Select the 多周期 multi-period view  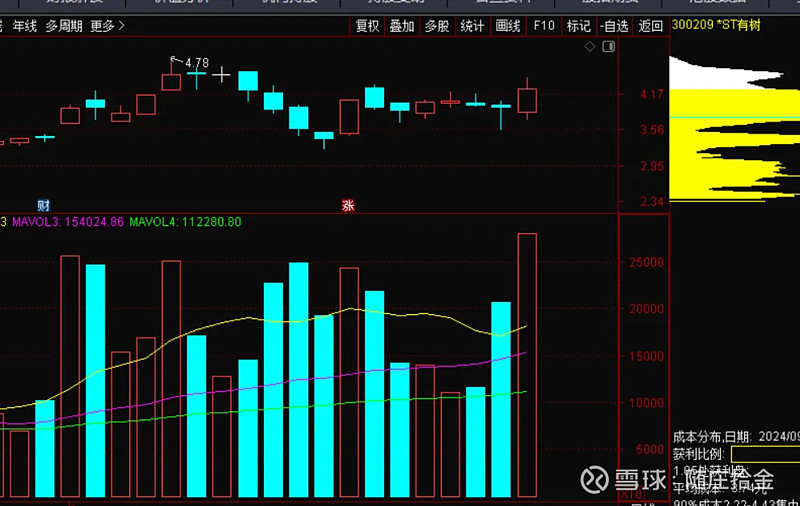tap(65, 26)
